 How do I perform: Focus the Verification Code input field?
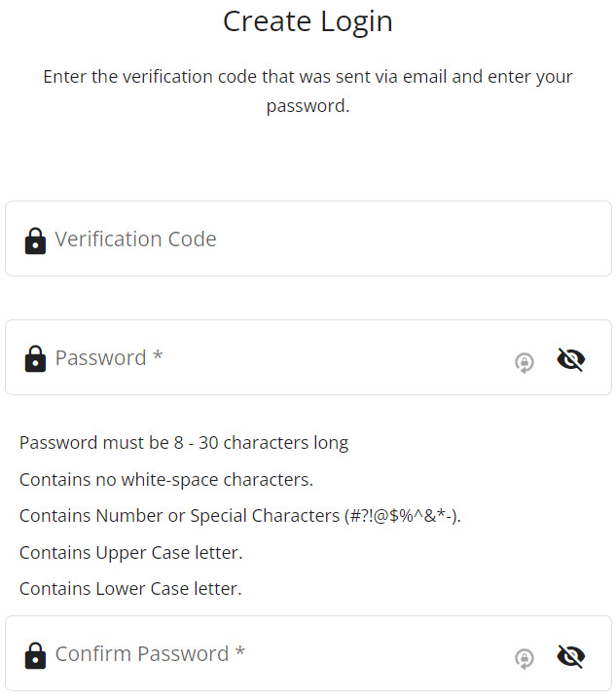pyautogui.click(x=308, y=239)
